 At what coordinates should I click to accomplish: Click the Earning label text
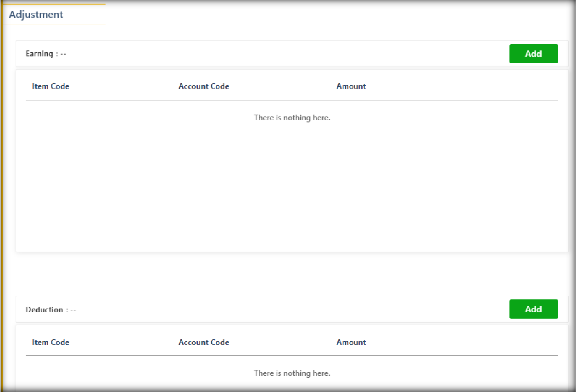tap(39, 54)
